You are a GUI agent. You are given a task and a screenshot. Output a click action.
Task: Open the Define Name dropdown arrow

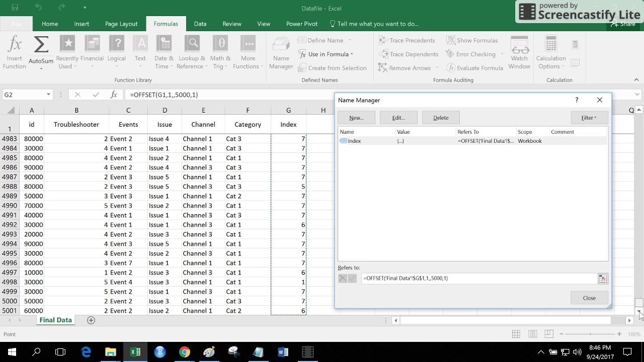350,40
